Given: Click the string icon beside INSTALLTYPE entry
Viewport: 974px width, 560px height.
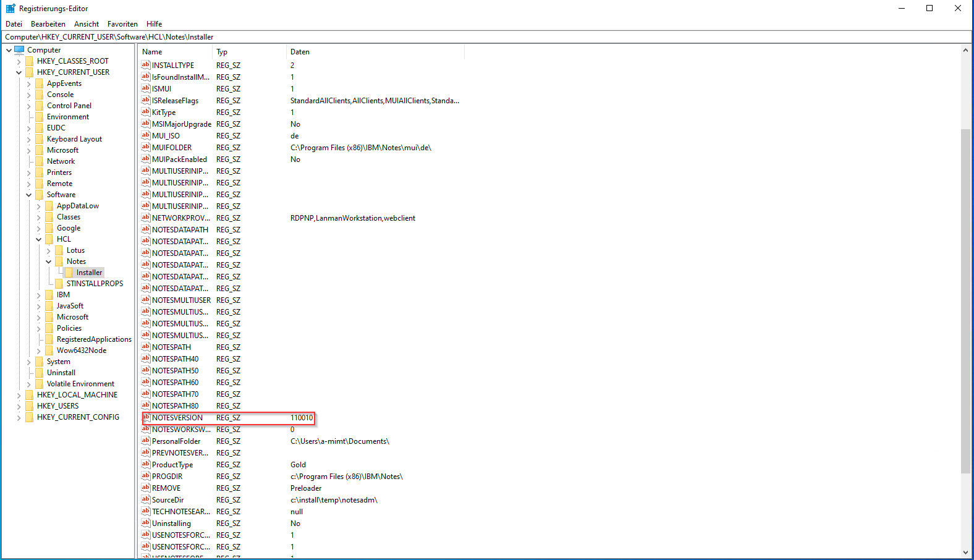Looking at the screenshot, I should pyautogui.click(x=146, y=65).
